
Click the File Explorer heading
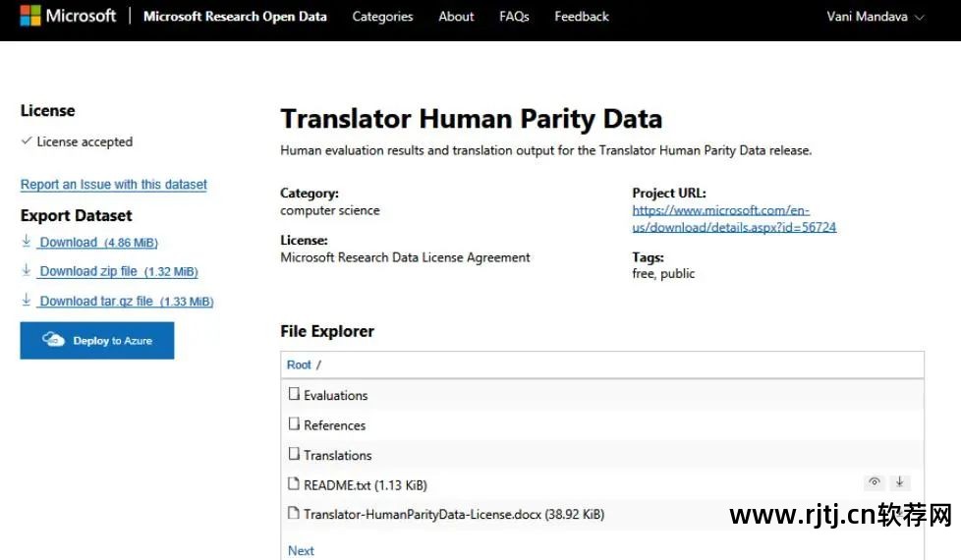click(327, 331)
